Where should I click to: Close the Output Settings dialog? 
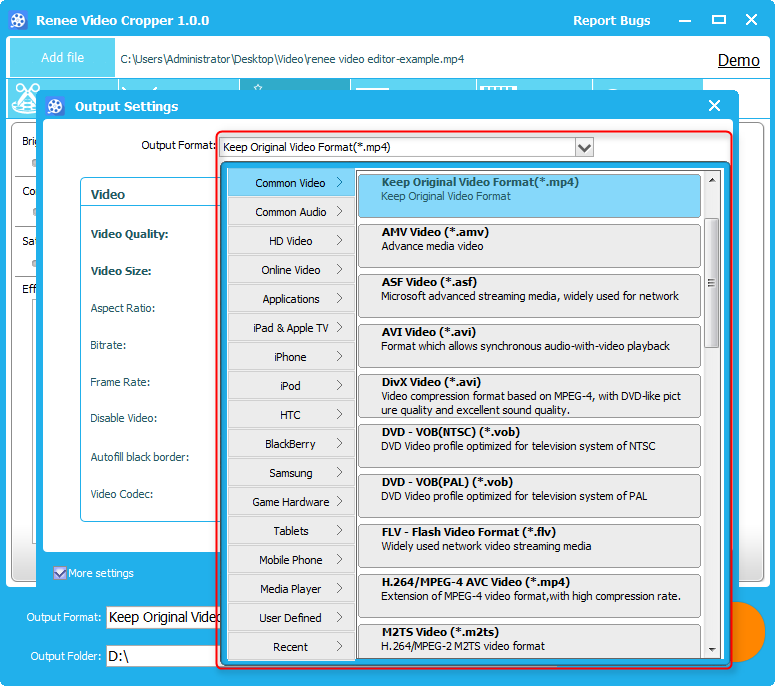tap(714, 106)
